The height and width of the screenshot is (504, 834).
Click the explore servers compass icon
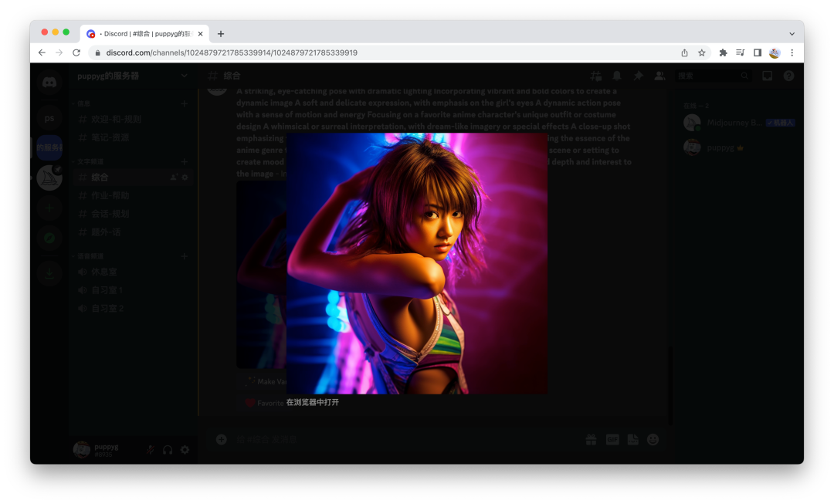[49, 238]
